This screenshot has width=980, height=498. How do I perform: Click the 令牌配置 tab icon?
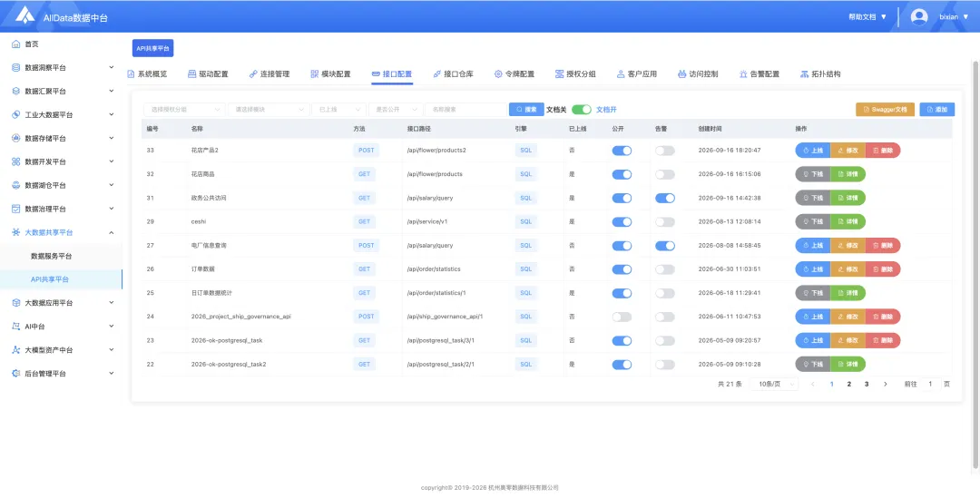point(498,73)
